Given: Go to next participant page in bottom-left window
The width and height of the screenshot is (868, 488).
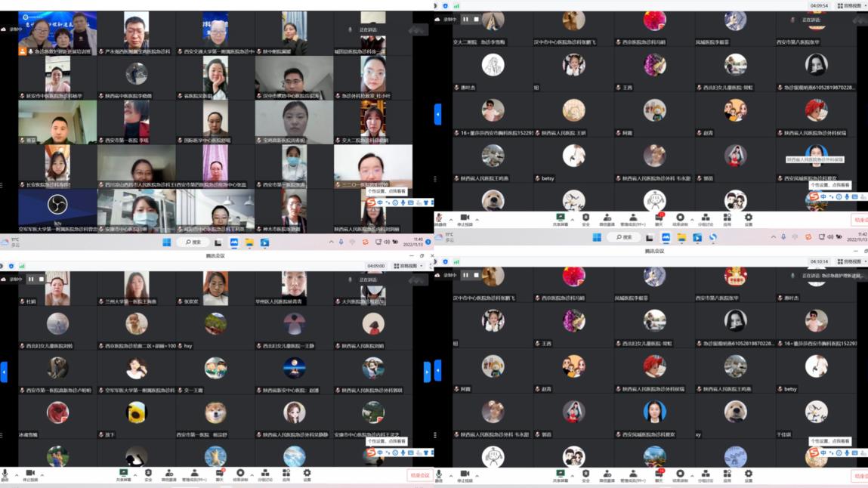Looking at the screenshot, I should tap(427, 372).
